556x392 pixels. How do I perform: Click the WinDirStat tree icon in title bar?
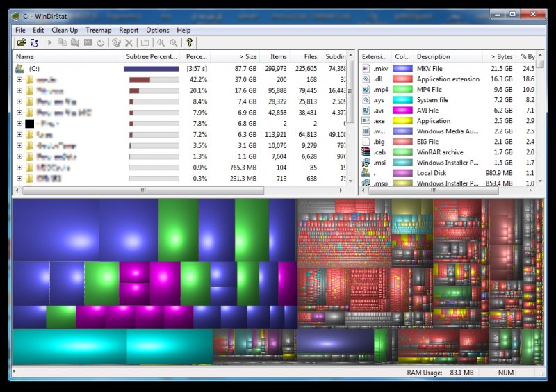pos(15,16)
